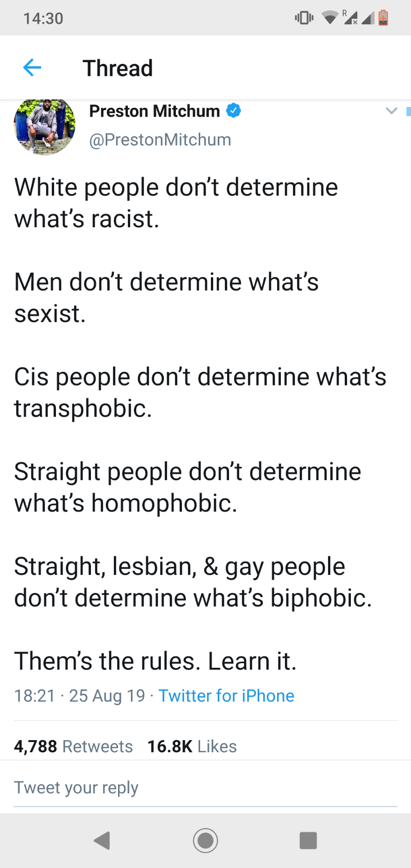View the 4,788 Retweets list

[x=73, y=746]
